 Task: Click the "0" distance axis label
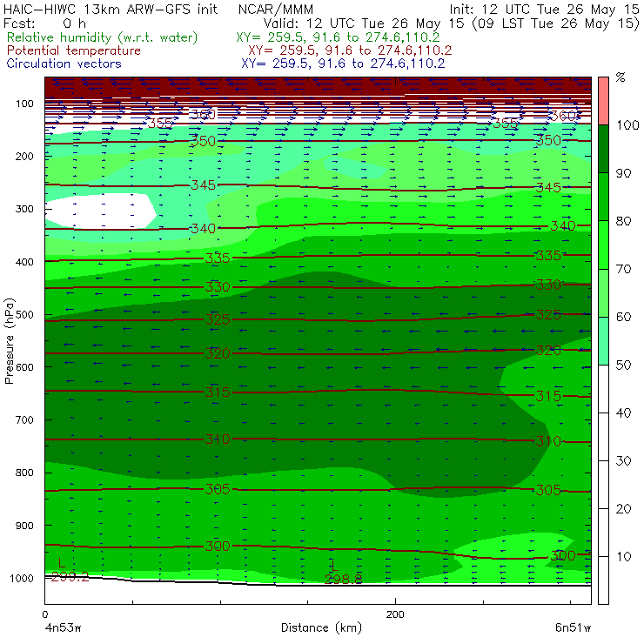tap(44, 614)
